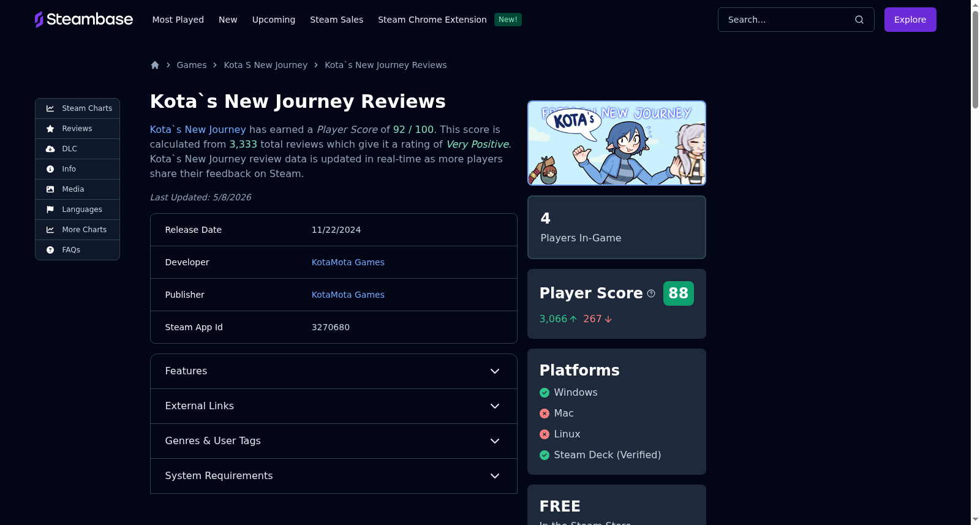The width and height of the screenshot is (980, 525).
Task: Select Languages sidebar item
Action: (77, 210)
